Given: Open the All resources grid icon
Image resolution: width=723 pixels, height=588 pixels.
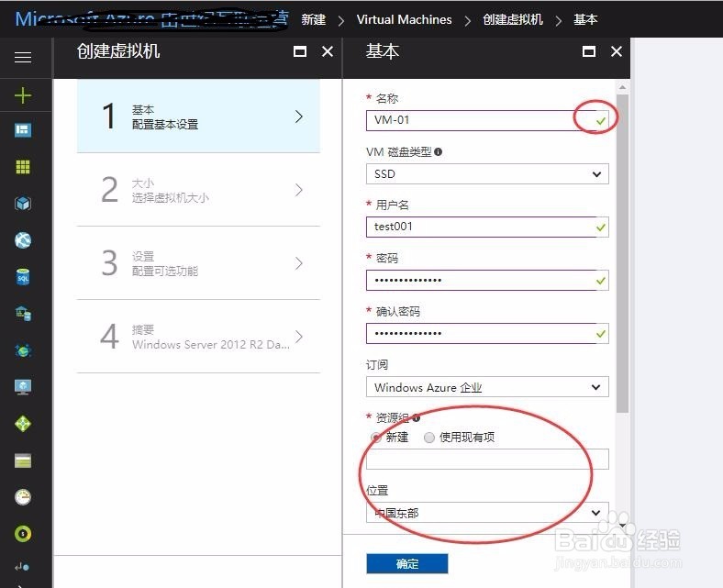Looking at the screenshot, I should [23, 166].
